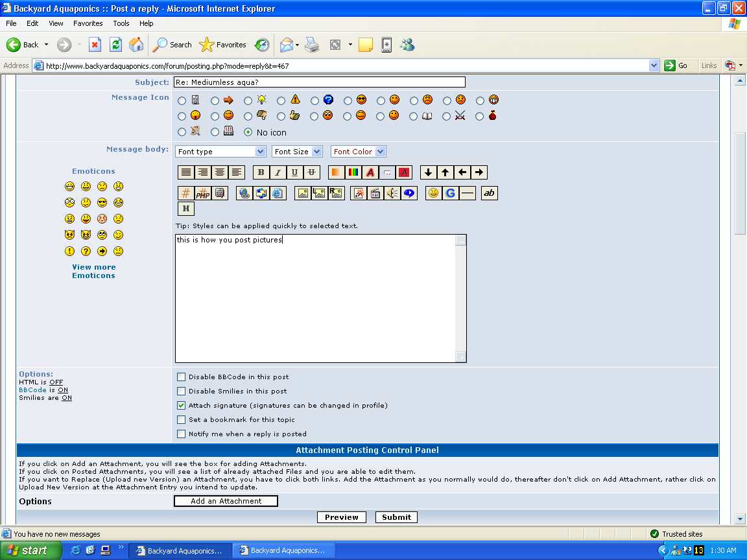This screenshot has width=747, height=560.
Task: Click the Refresh page icon
Action: [x=115, y=45]
